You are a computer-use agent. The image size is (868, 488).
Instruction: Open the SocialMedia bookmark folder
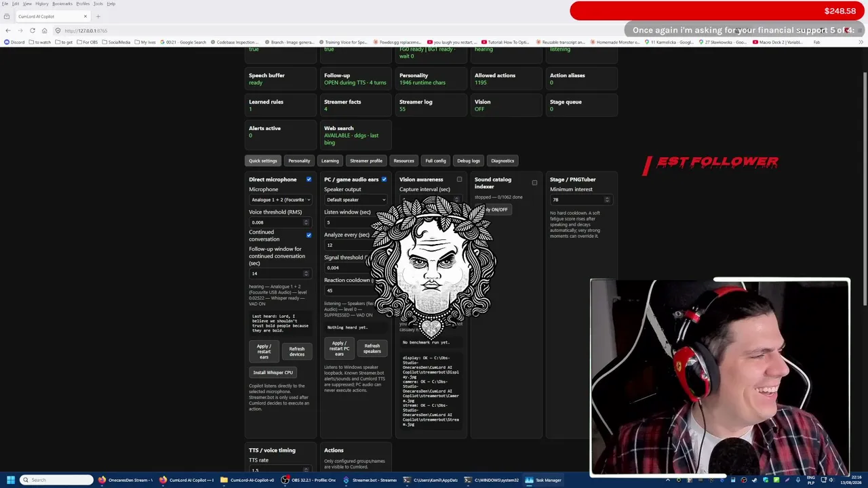pos(116,42)
